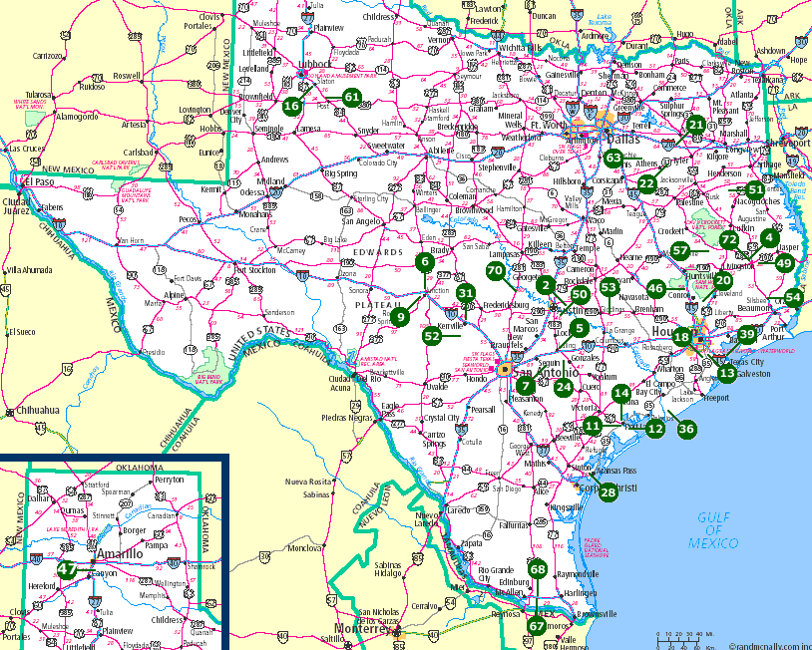The width and height of the screenshot is (812, 650).
Task: Select the green marker numbered 70
Action: point(495,270)
